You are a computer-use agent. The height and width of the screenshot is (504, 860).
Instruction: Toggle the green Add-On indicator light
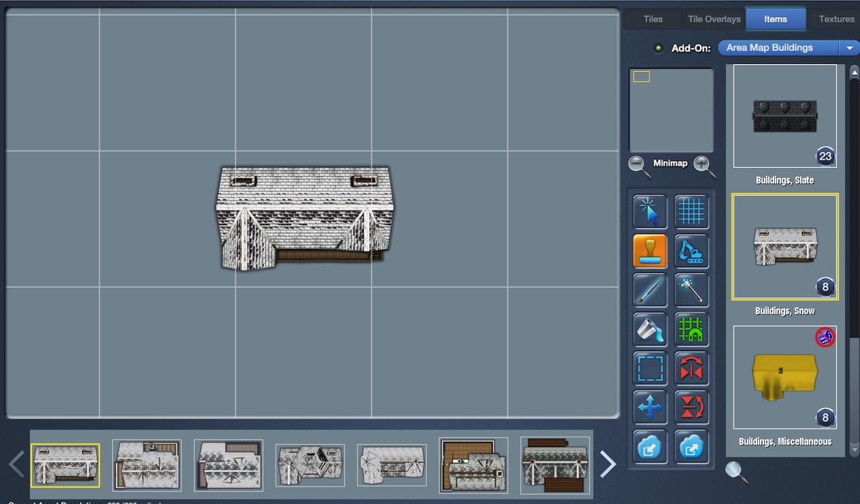(658, 48)
